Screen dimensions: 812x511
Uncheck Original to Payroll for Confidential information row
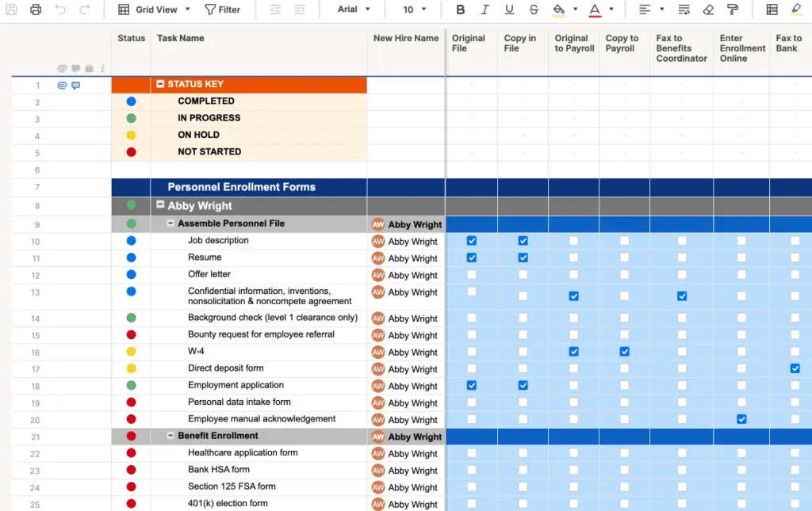[574, 296]
